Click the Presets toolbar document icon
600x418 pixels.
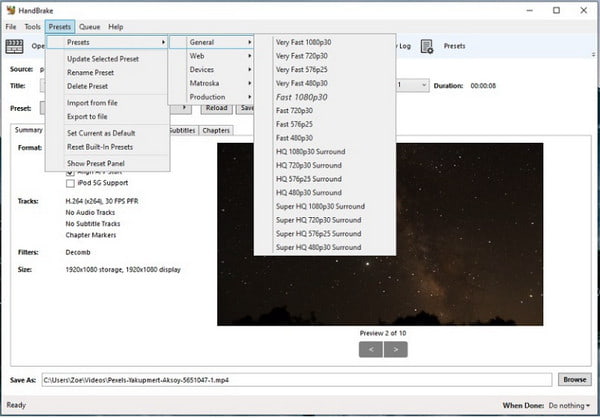pyautogui.click(x=426, y=46)
